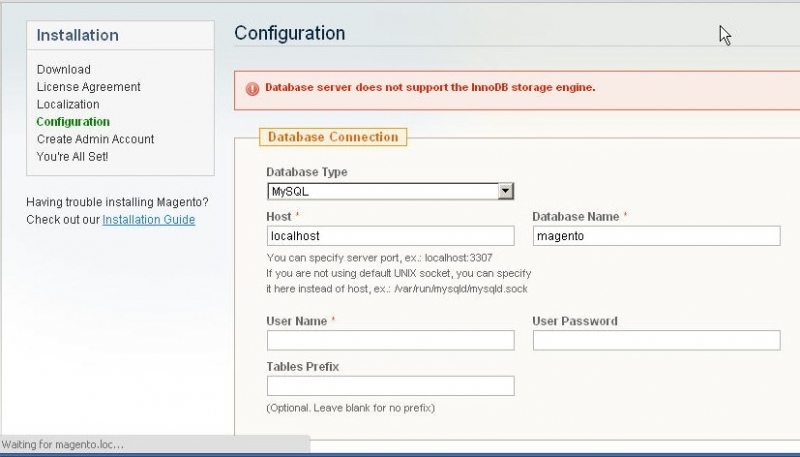Viewport: 800px width, 457px height.
Task: Click the active Configuration step in sidebar
Action: [73, 122]
